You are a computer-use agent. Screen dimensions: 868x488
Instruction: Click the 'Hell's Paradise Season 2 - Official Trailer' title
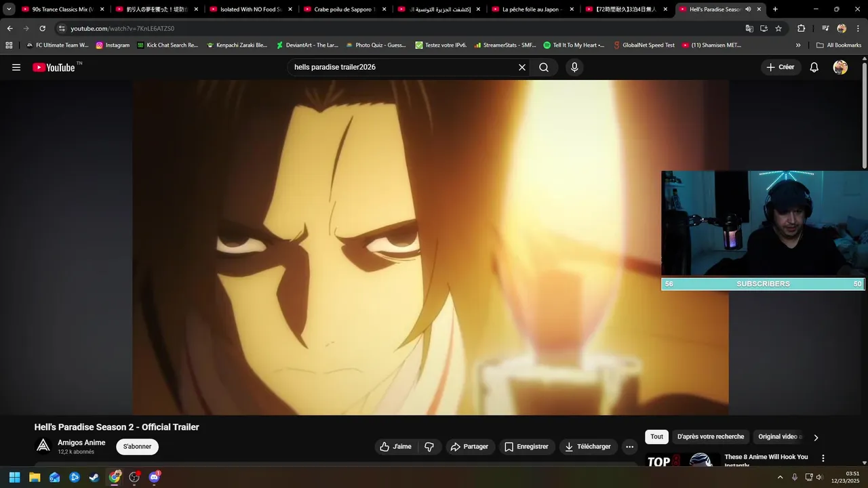tap(117, 427)
